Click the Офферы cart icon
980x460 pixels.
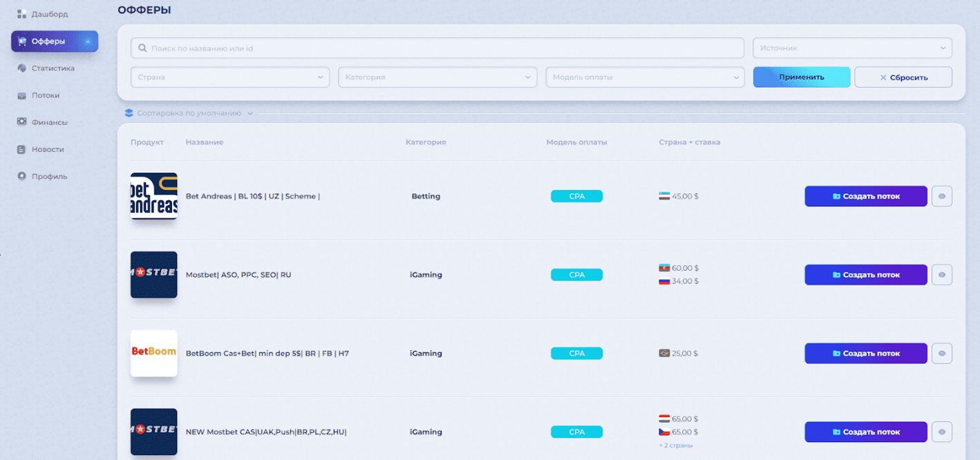(21, 41)
